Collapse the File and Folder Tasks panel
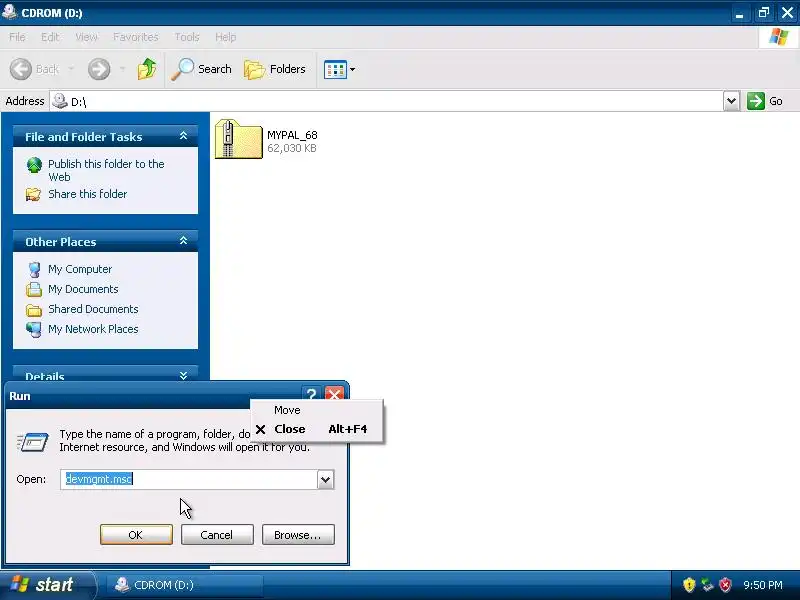Viewport: 800px width, 600px height. click(184, 136)
